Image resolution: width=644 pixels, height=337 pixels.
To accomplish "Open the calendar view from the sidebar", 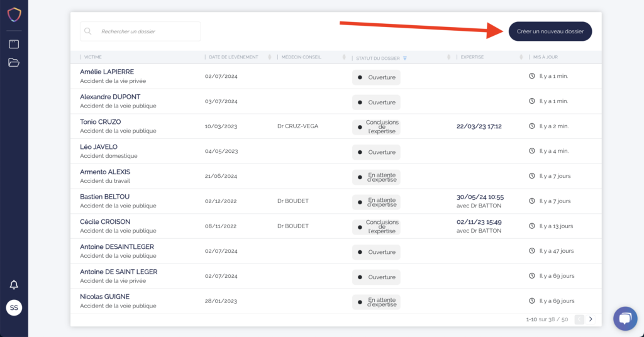I will [x=14, y=44].
